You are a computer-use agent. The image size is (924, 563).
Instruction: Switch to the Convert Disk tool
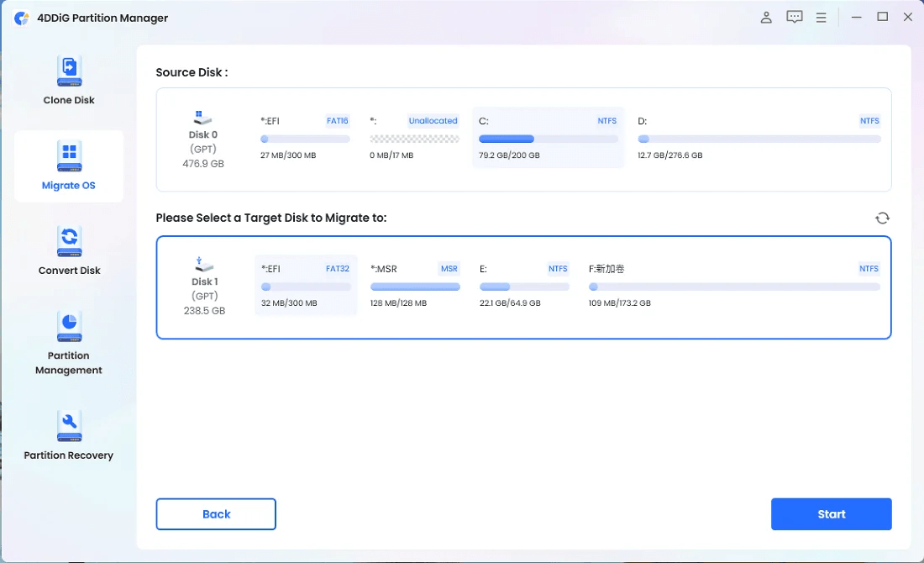[x=68, y=252]
